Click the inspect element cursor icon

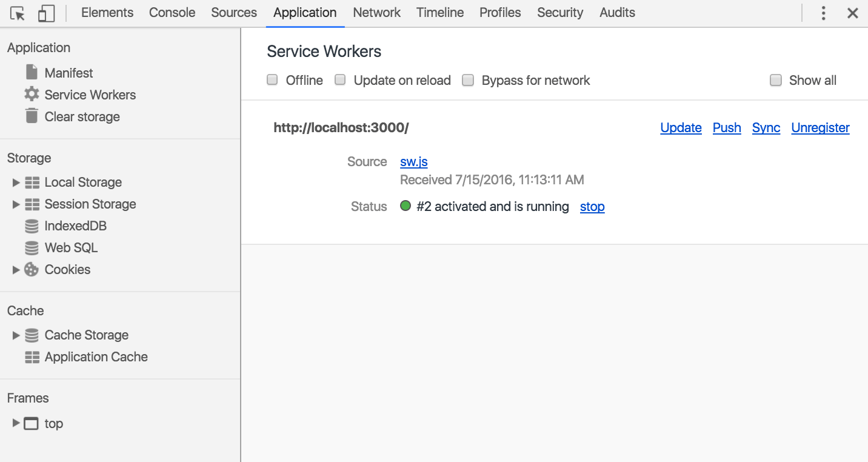click(18, 13)
